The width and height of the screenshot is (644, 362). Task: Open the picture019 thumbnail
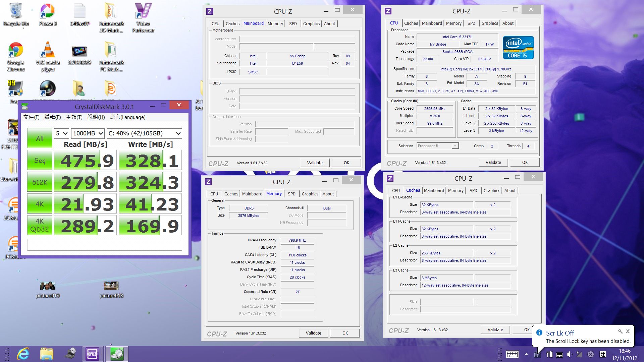48,290
